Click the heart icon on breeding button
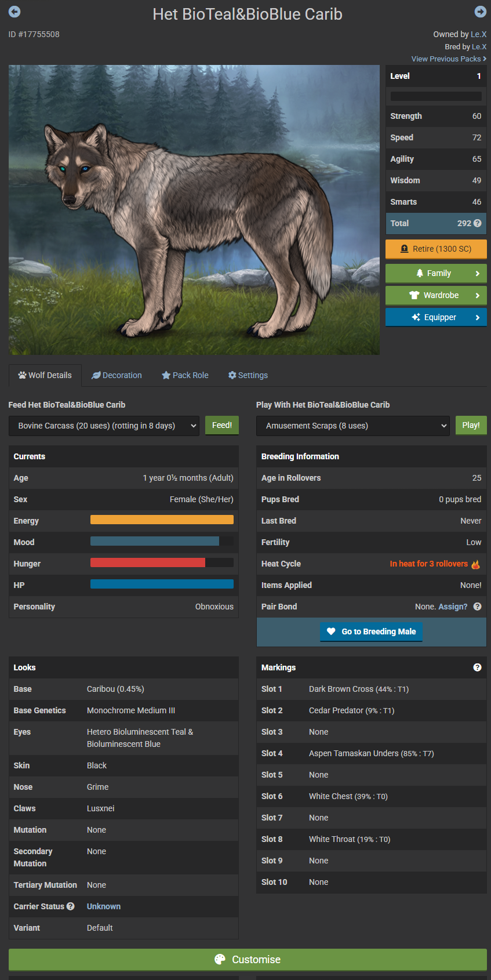 [331, 631]
